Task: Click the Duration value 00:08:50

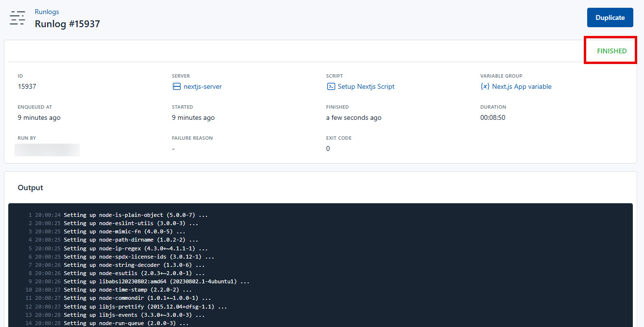Action: point(492,117)
